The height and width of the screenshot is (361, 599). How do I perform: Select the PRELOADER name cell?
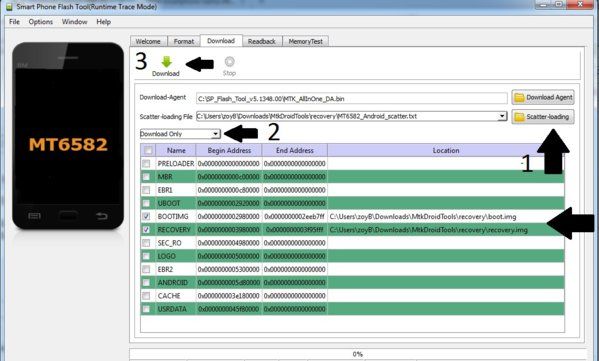176,164
